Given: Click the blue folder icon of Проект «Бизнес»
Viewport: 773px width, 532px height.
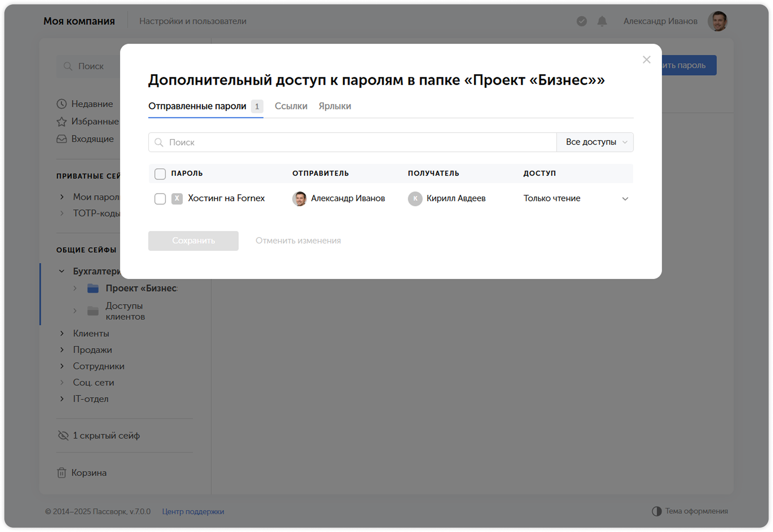Looking at the screenshot, I should coord(93,288).
